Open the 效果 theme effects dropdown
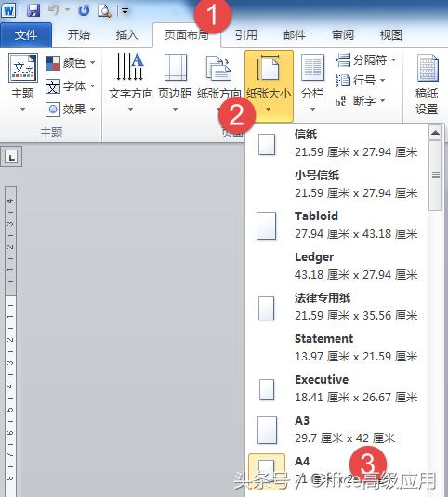Viewport: 448px width, 497px height. pyautogui.click(x=70, y=110)
